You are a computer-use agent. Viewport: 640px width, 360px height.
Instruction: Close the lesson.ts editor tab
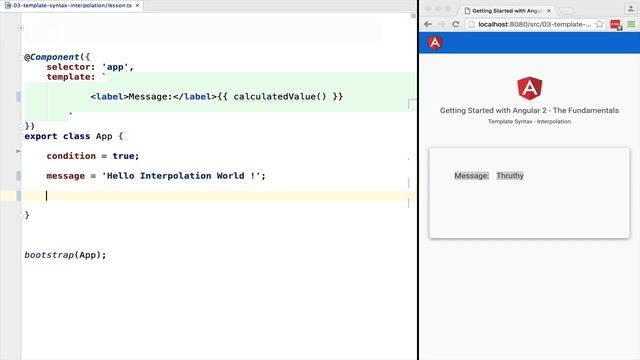point(137,5)
